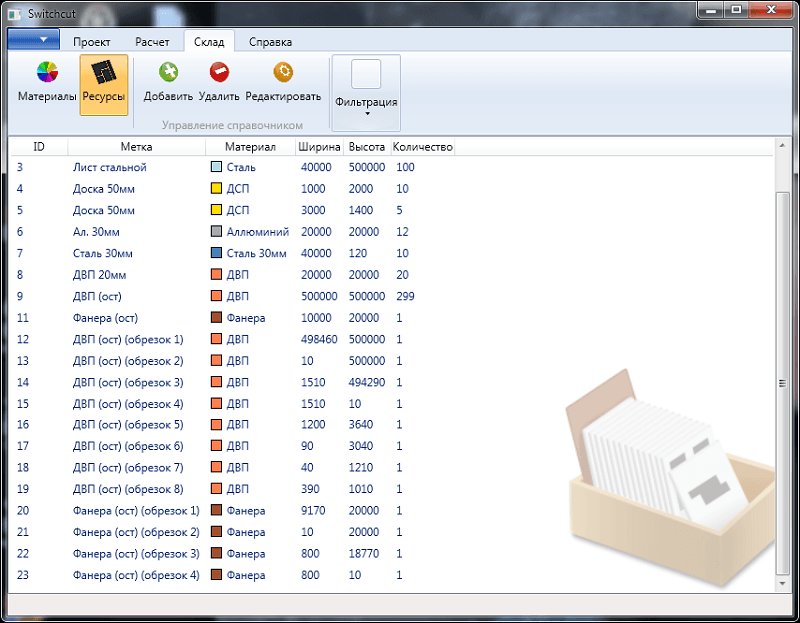Click the blue Сталь 30мм color swatch
The image size is (800, 623).
pos(216,253)
